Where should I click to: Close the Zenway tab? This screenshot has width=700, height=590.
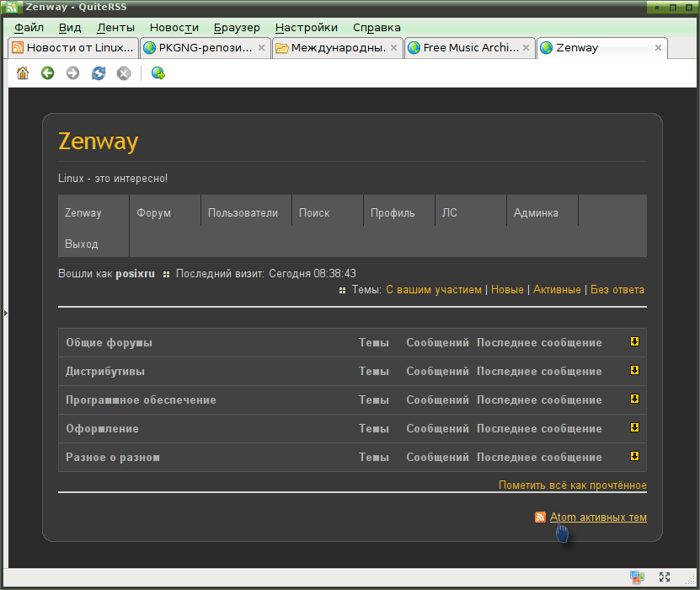coord(658,48)
